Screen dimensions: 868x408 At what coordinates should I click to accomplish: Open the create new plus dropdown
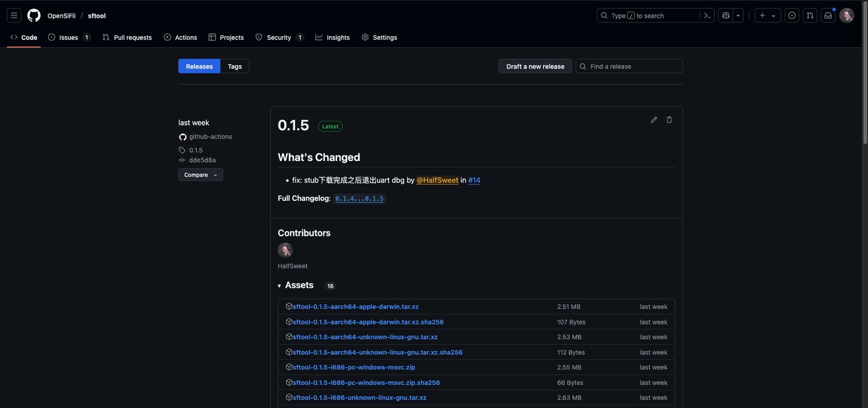pyautogui.click(x=768, y=16)
